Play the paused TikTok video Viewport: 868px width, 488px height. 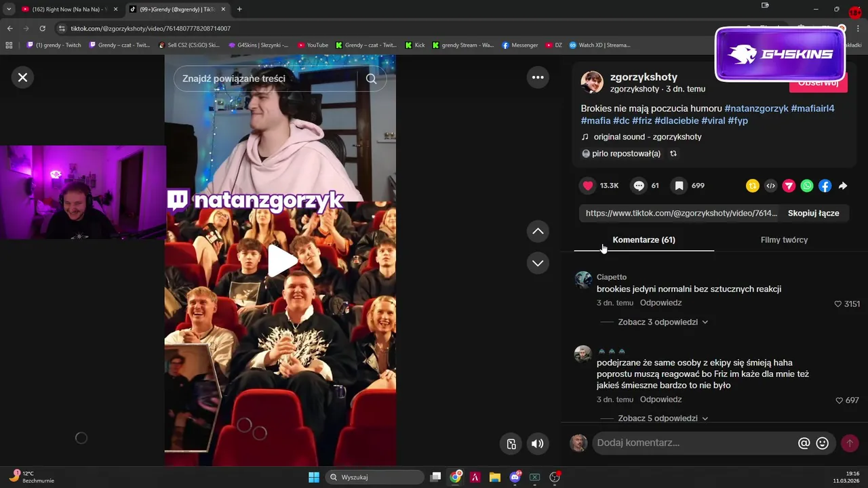coord(281,261)
